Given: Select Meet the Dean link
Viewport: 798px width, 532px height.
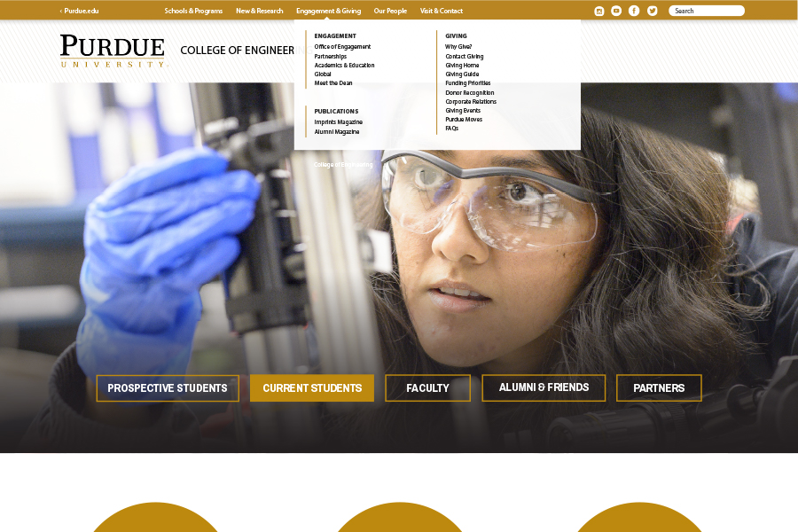Looking at the screenshot, I should pyautogui.click(x=333, y=83).
